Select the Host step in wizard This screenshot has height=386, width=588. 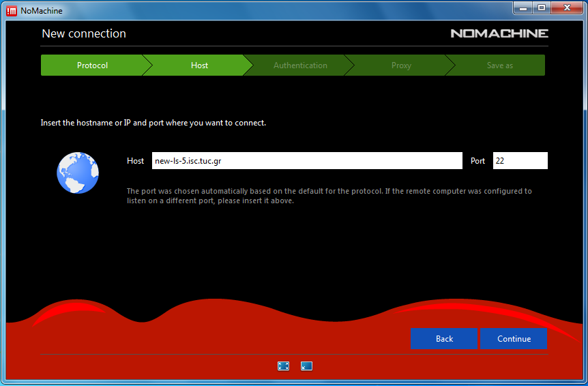pos(199,65)
